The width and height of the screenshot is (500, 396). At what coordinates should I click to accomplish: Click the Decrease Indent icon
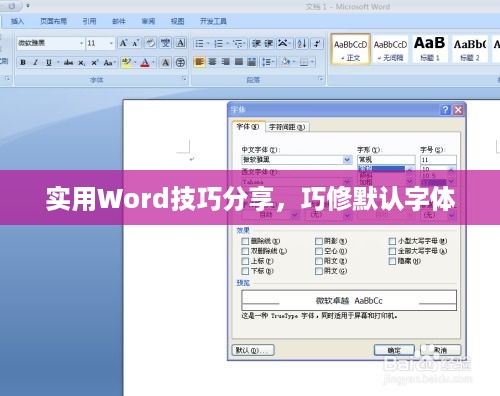pos(256,43)
